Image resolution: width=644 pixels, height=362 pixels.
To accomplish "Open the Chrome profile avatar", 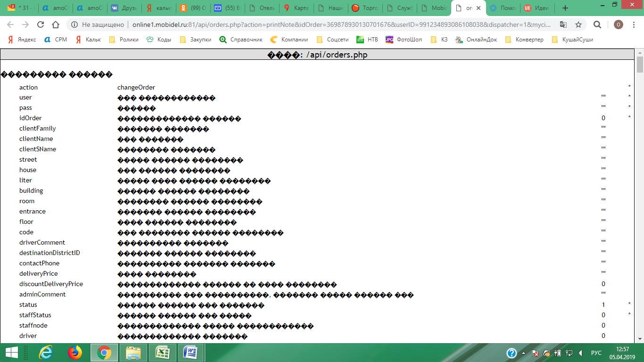I will (x=619, y=25).
